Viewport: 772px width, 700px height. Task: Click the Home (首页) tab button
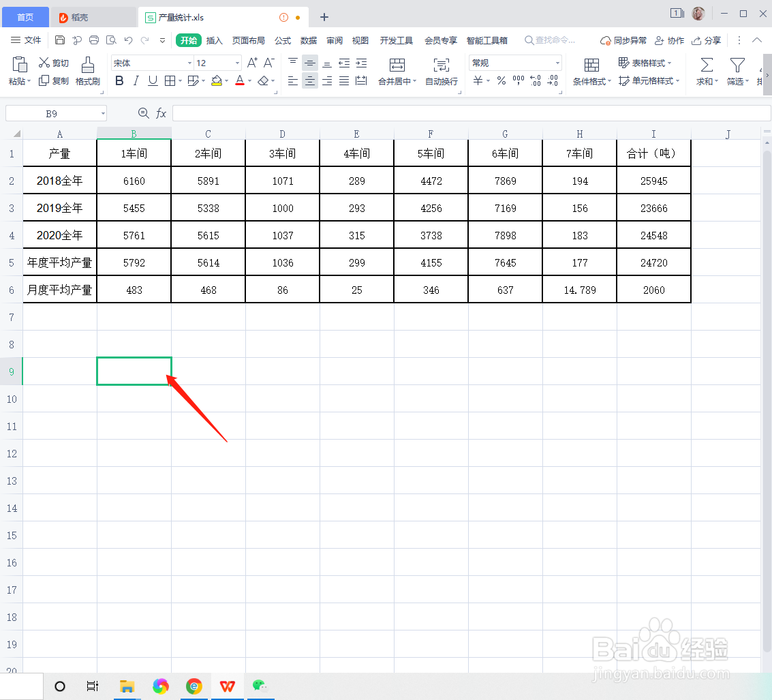coord(25,17)
